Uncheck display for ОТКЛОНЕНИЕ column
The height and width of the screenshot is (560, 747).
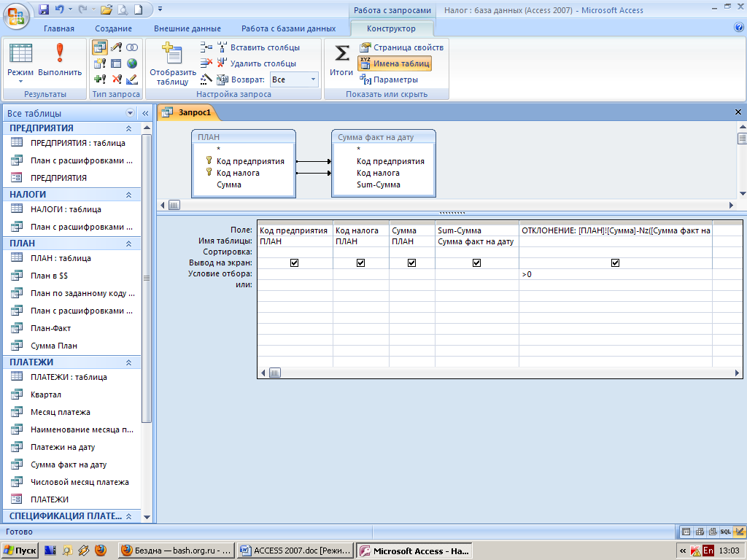[615, 262]
